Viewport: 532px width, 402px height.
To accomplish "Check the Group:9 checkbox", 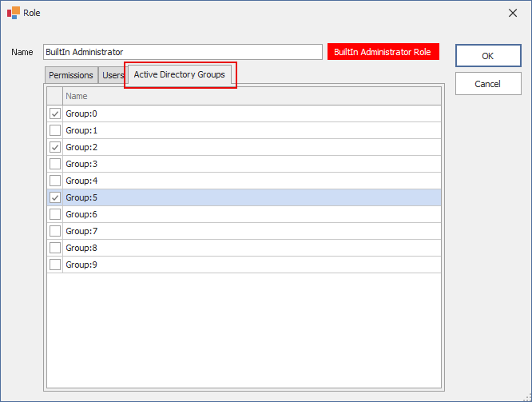I will (x=55, y=265).
